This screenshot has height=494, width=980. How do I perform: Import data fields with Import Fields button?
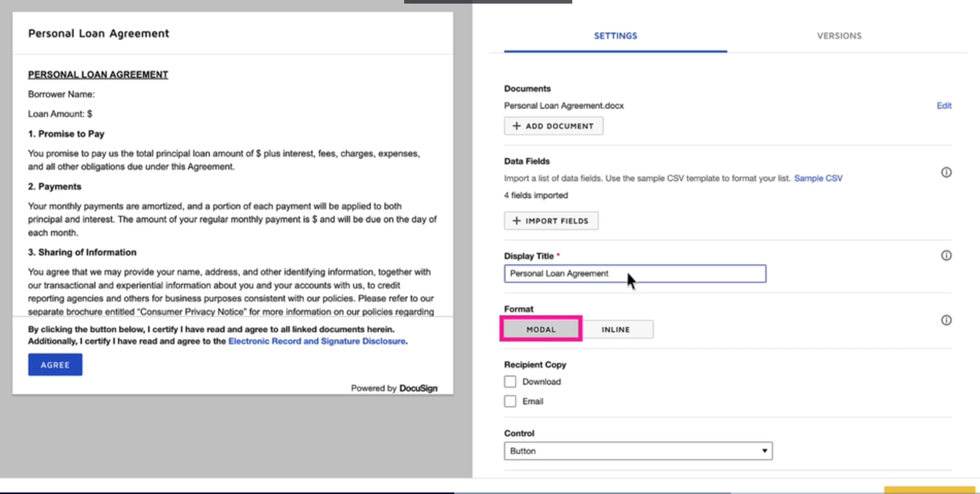click(x=551, y=221)
